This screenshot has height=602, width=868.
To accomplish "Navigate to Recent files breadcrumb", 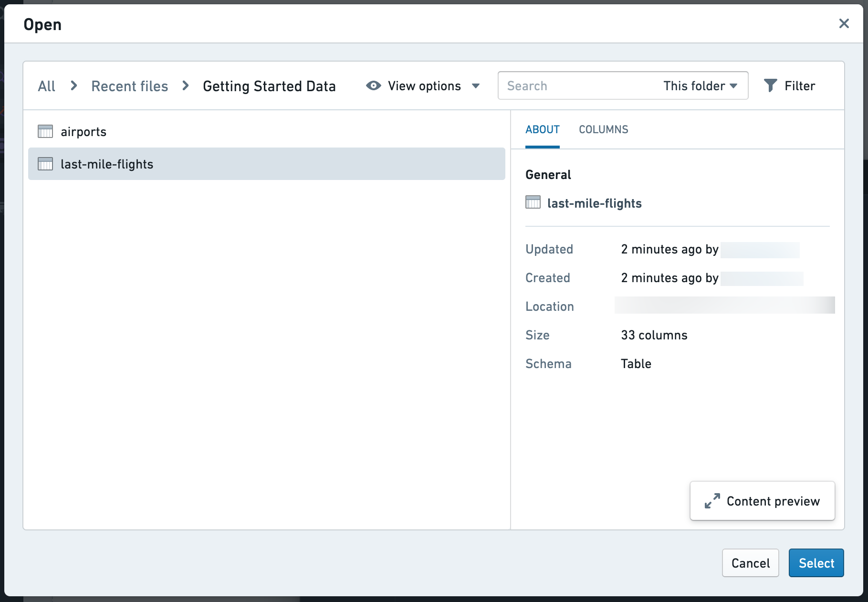I will [129, 86].
